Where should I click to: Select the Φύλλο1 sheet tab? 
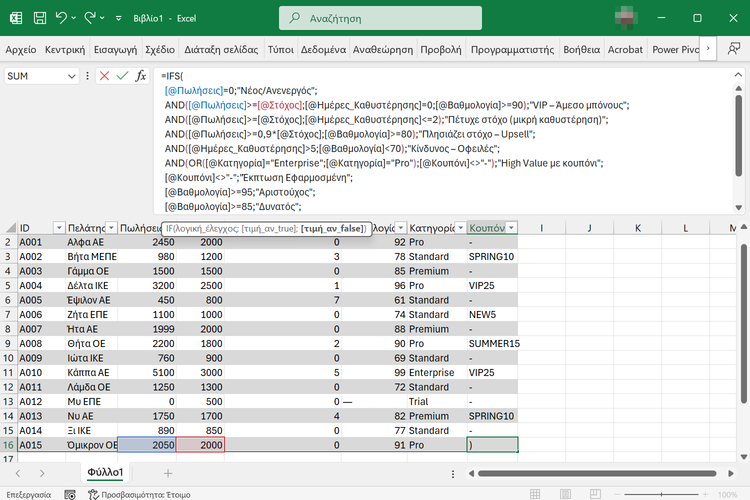point(103,472)
